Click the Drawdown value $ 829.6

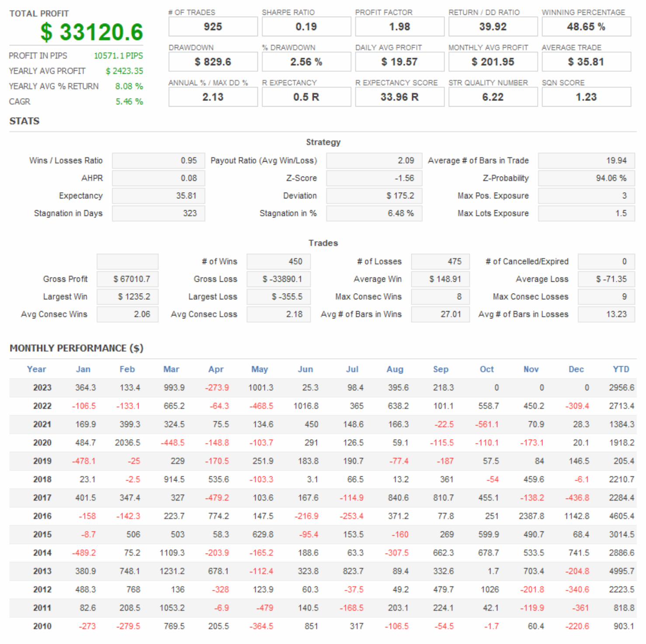coord(213,62)
